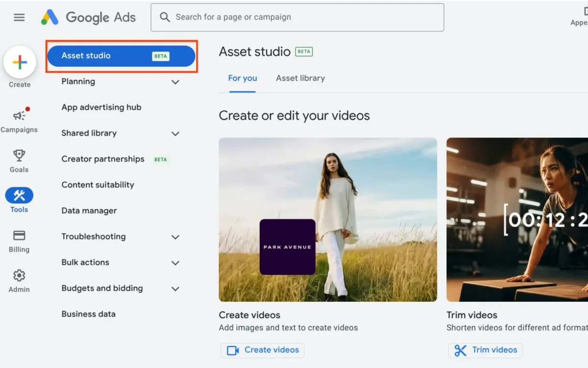The width and height of the screenshot is (588, 368).
Task: Click the campaign search field
Action: coord(297,17)
